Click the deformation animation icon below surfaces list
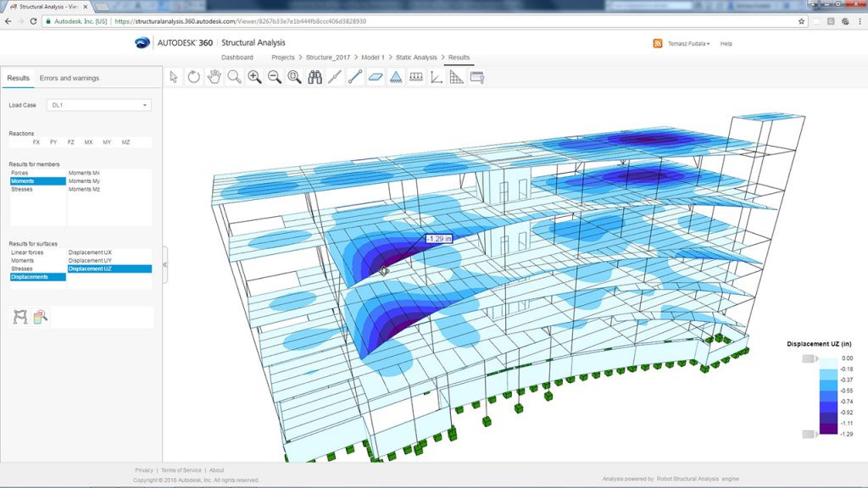The image size is (868, 488). coord(19,315)
